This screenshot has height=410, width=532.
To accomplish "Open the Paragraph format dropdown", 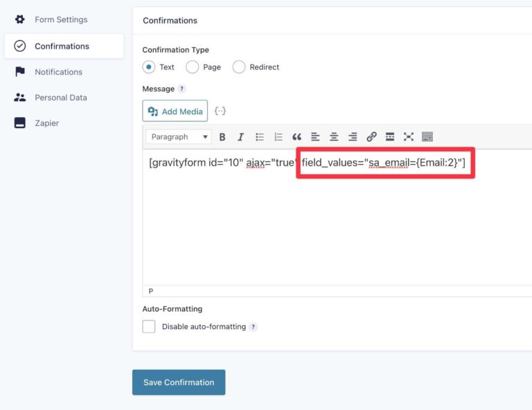I will 179,137.
